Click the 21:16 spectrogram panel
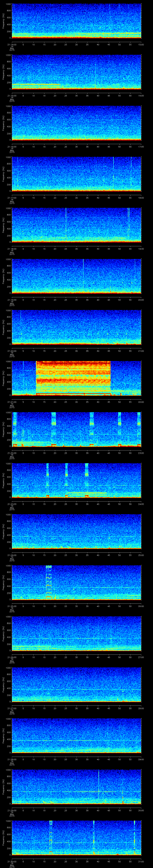The image size is (153, 868). pos(76,123)
